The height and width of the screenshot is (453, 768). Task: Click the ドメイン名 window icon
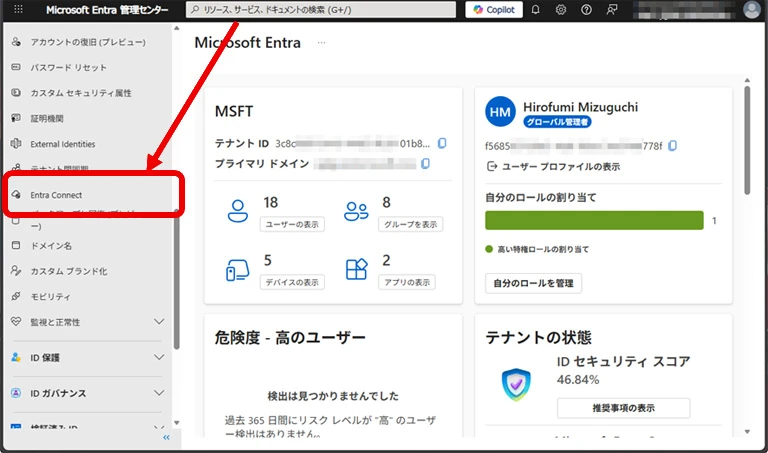(16, 245)
